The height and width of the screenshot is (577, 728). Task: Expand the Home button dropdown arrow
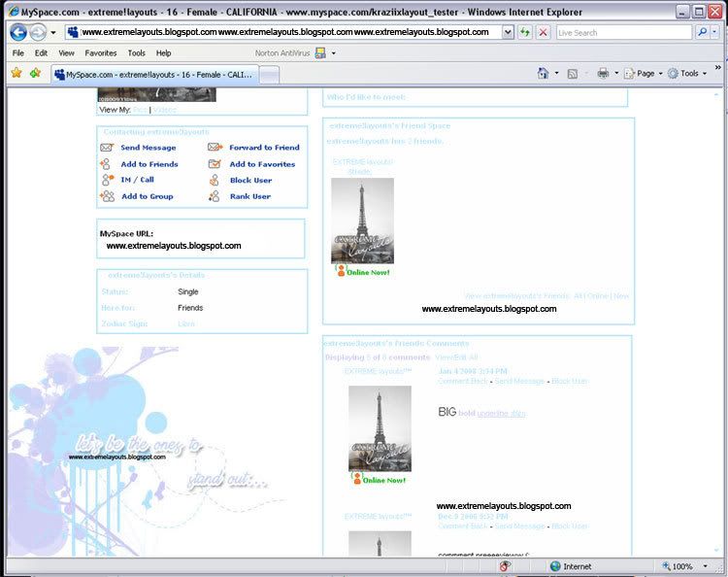[x=556, y=74]
